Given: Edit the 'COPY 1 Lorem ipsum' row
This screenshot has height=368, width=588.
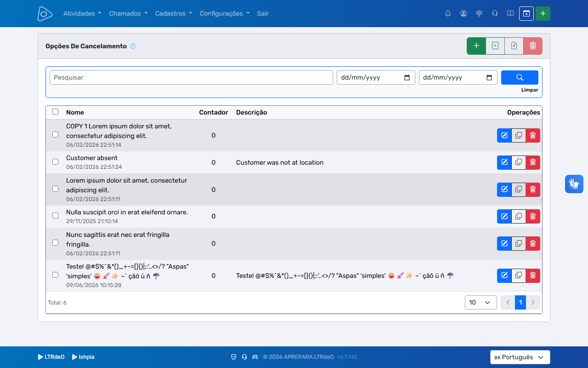Looking at the screenshot, I should click(x=504, y=135).
